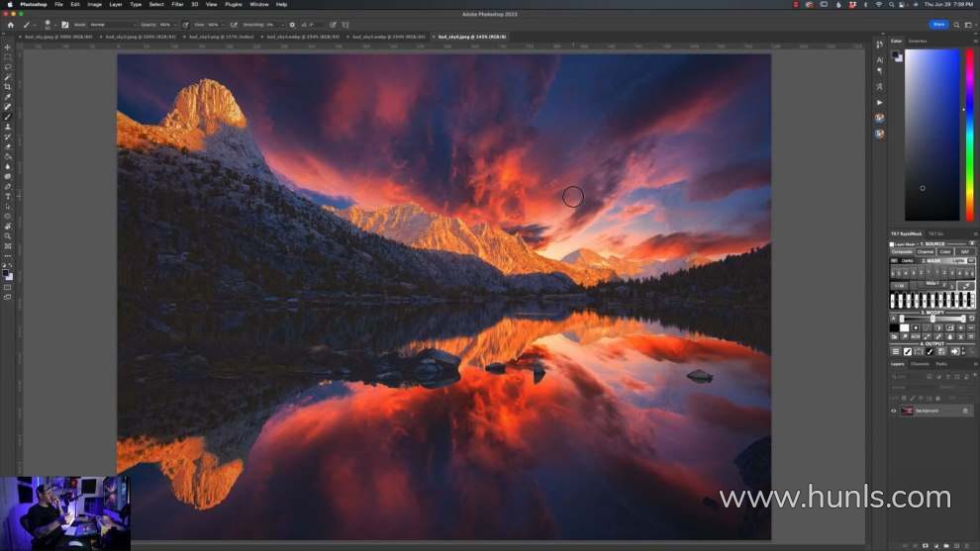Select the Lasso tool
Image resolution: width=980 pixels, height=551 pixels.
pos(8,67)
